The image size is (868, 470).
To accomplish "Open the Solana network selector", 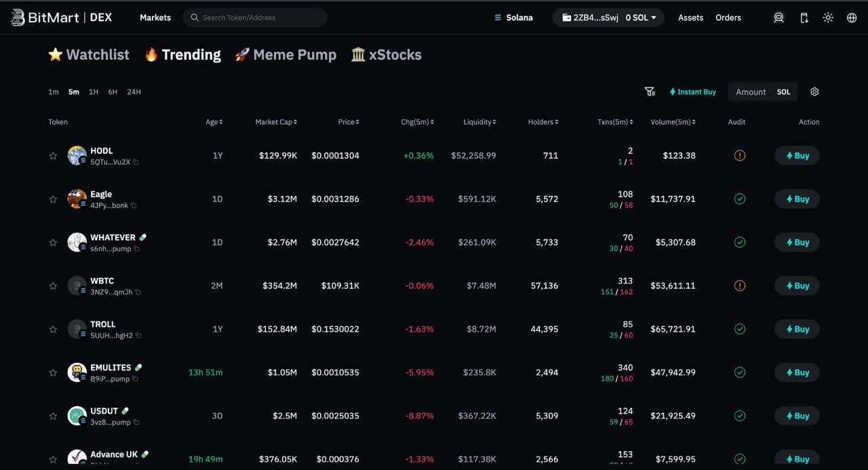I will tap(513, 18).
